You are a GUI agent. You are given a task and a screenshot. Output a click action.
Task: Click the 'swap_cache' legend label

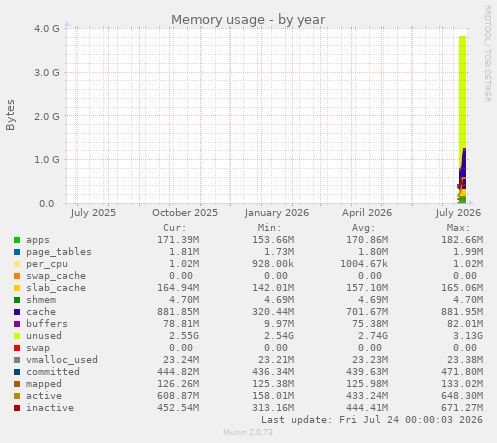click(56, 276)
